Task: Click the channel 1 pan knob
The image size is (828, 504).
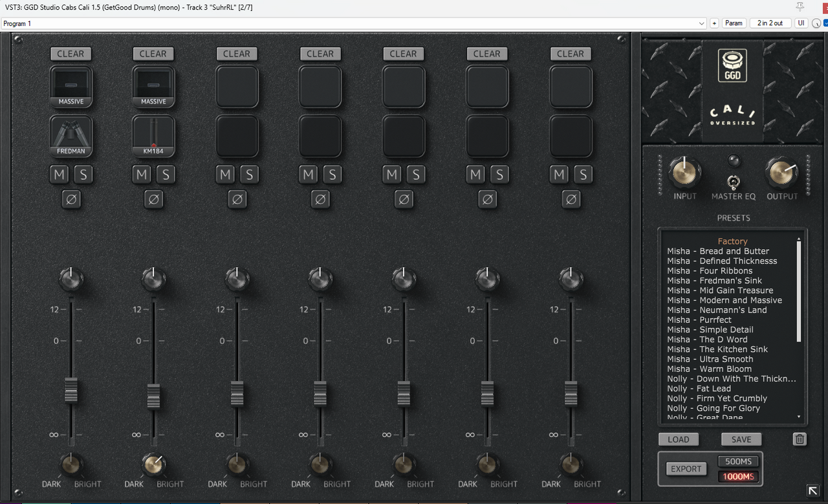Action: click(71, 279)
